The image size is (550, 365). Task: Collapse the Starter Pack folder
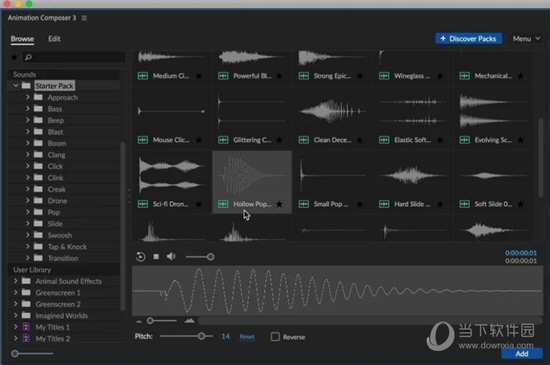[x=15, y=86]
